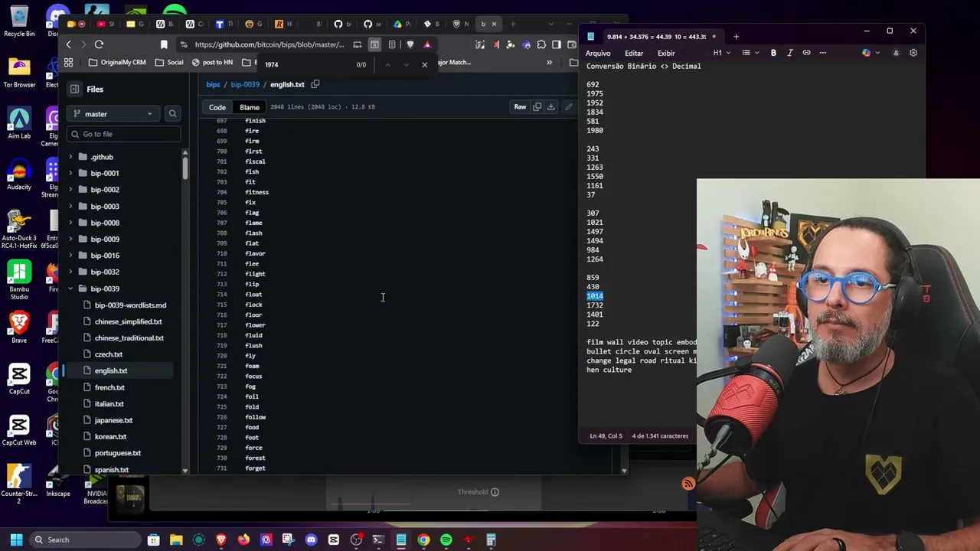Screen dimensions: 980x551
Task: Switch to the Blame view tab
Action: 250,107
